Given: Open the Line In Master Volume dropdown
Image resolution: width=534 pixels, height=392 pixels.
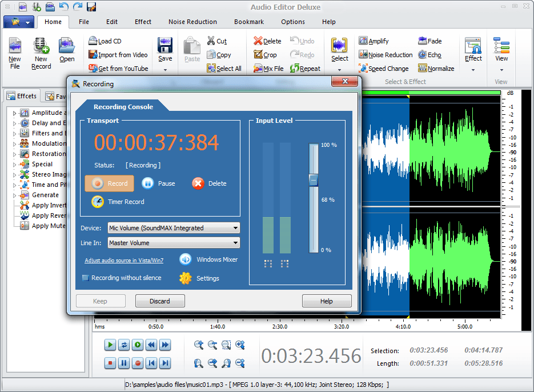Looking at the screenshot, I should click(235, 243).
